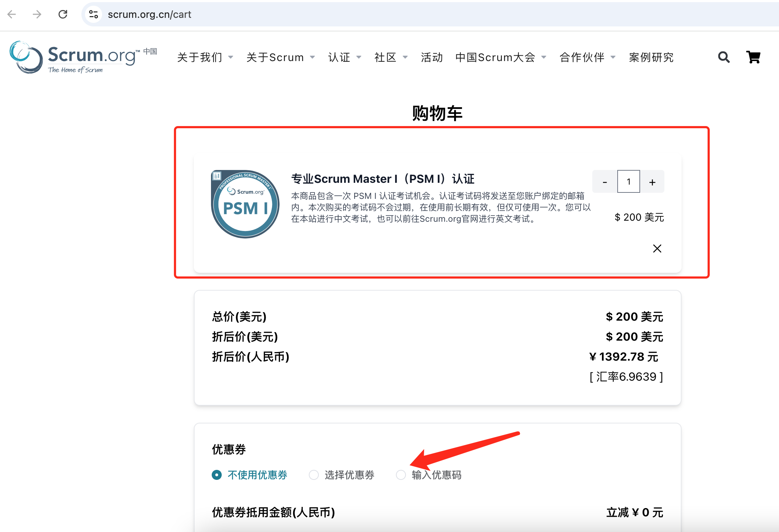Reload the page with refresh icon
Screen dimensions: 779x532
(x=63, y=14)
